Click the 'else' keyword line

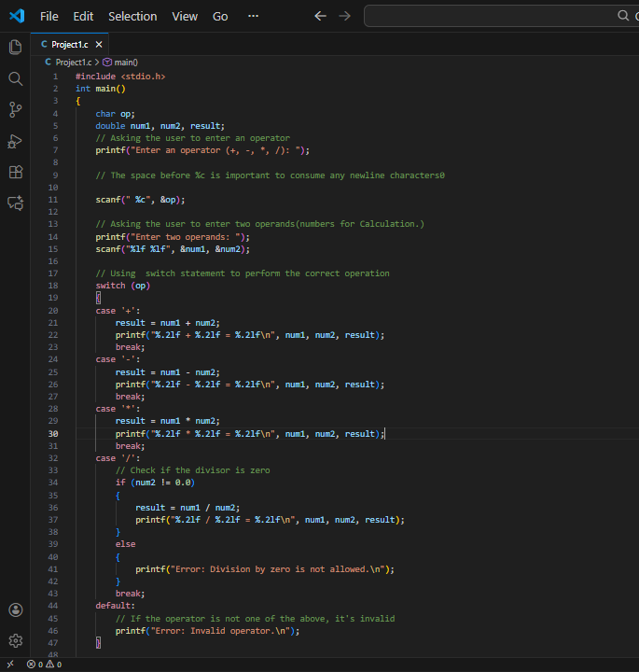126,544
